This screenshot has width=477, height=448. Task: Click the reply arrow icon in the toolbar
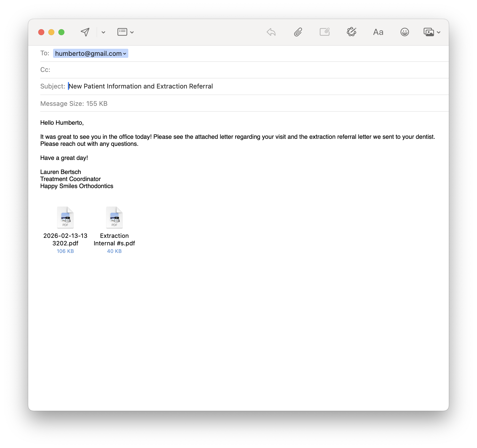point(271,32)
